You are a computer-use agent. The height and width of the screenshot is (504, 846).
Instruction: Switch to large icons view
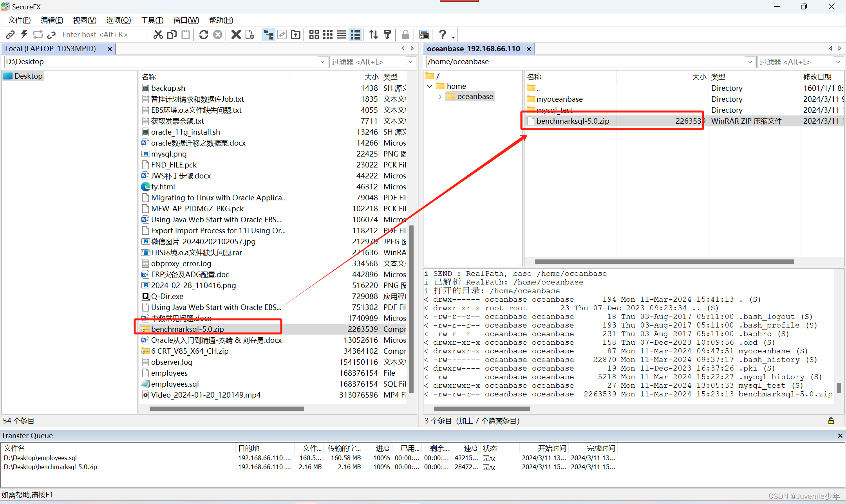tap(314, 35)
